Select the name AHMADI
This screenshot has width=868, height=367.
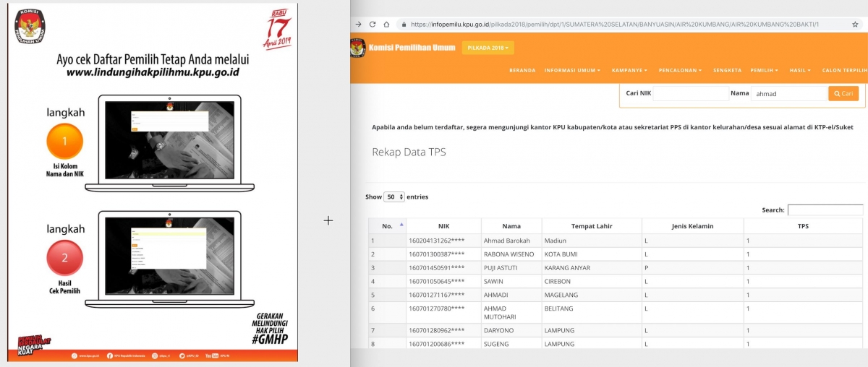point(497,295)
